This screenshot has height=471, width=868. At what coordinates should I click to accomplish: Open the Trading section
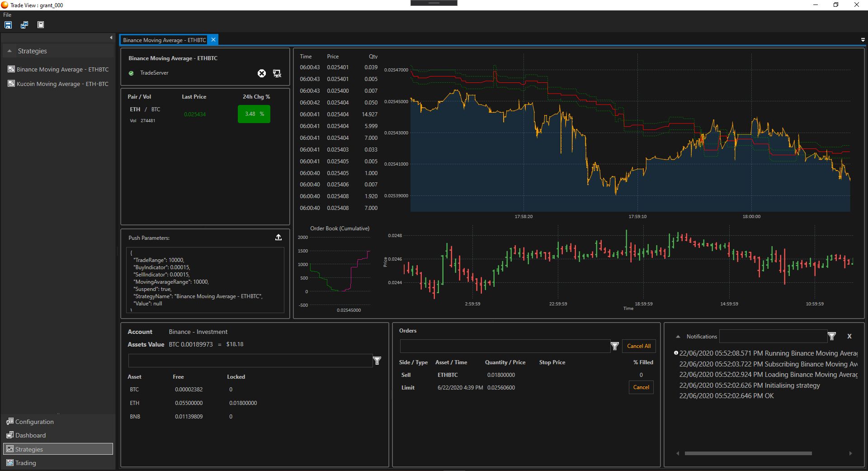[58, 463]
